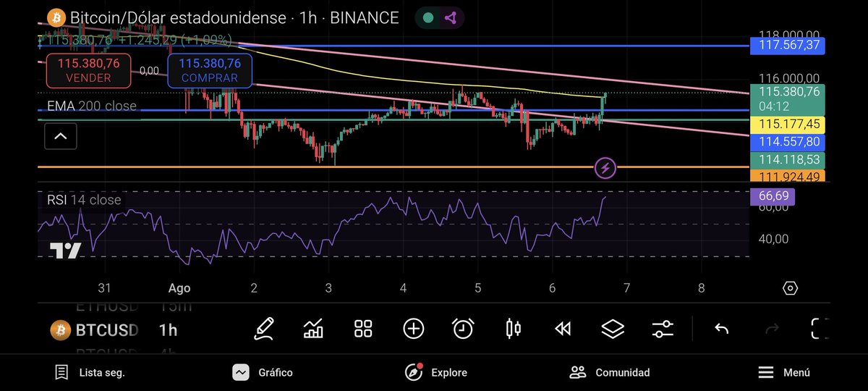
Task: Click the 0,00 spread value between buttons
Action: tap(149, 71)
